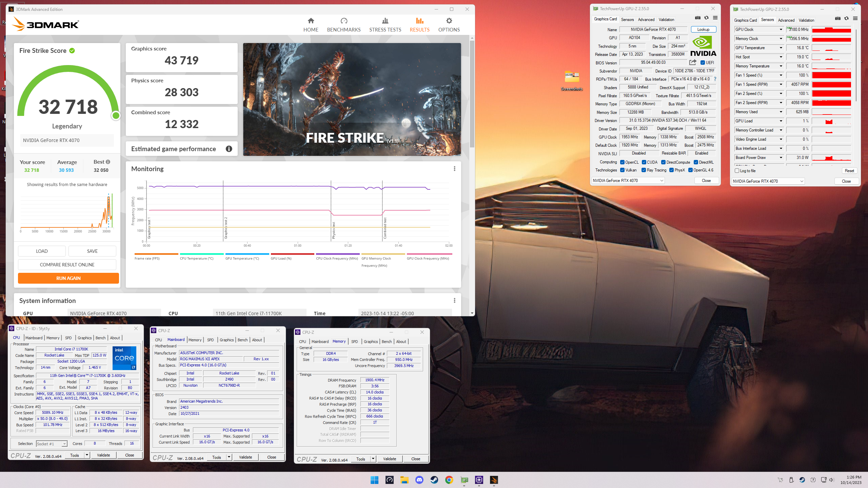Switch to Results tab in 3DMark
Image resolution: width=868 pixels, height=488 pixels.
tap(419, 25)
